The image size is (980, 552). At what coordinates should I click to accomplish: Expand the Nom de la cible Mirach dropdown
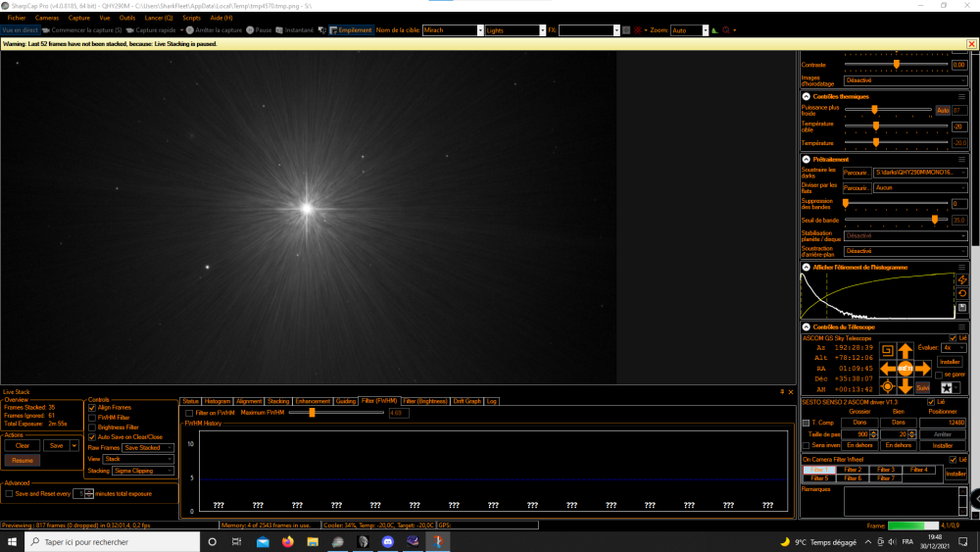(480, 30)
